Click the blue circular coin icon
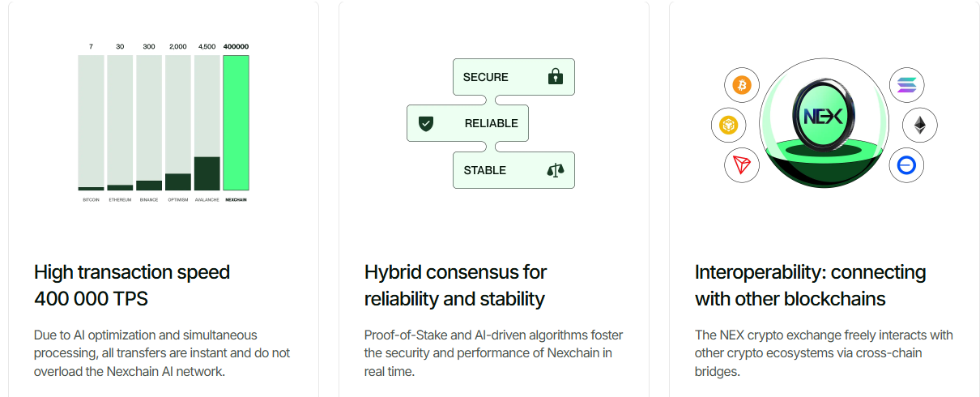 click(905, 165)
